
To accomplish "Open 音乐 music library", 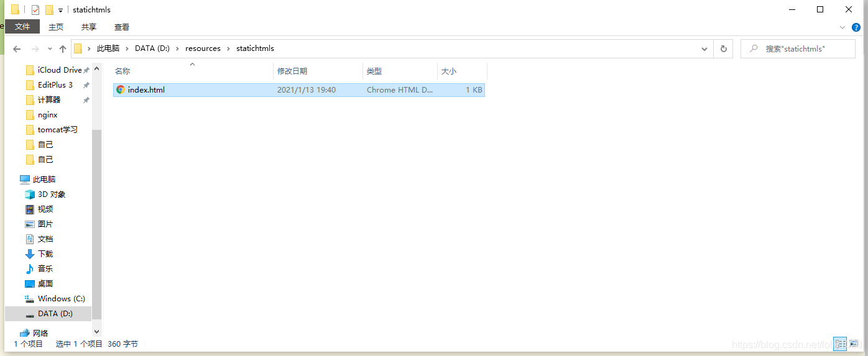I will click(45, 269).
